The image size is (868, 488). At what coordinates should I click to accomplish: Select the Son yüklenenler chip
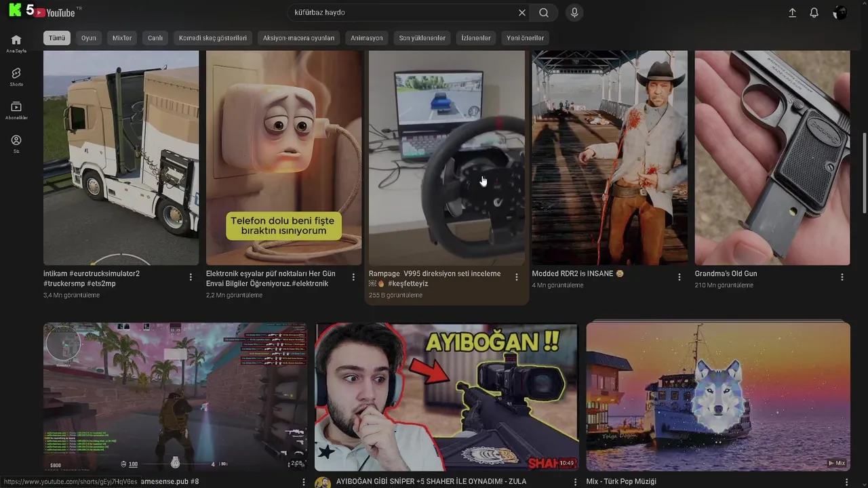(422, 38)
